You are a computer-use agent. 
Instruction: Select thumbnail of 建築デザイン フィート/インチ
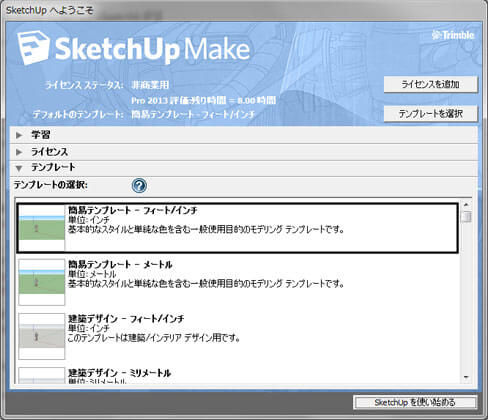pyautogui.click(x=42, y=336)
